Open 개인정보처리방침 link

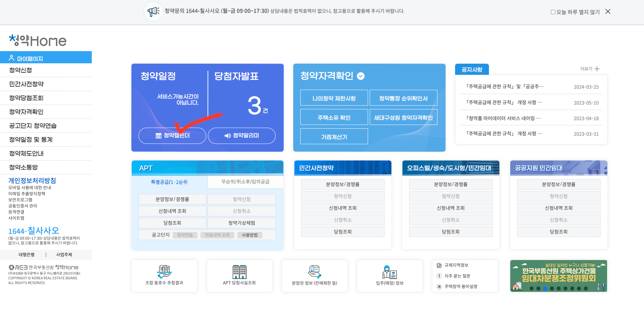click(32, 180)
